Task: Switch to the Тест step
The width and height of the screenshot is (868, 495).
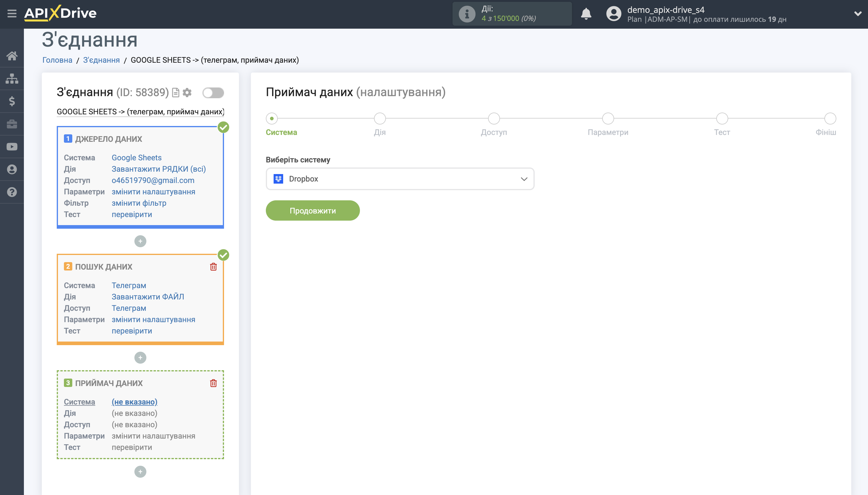Action: (x=721, y=118)
